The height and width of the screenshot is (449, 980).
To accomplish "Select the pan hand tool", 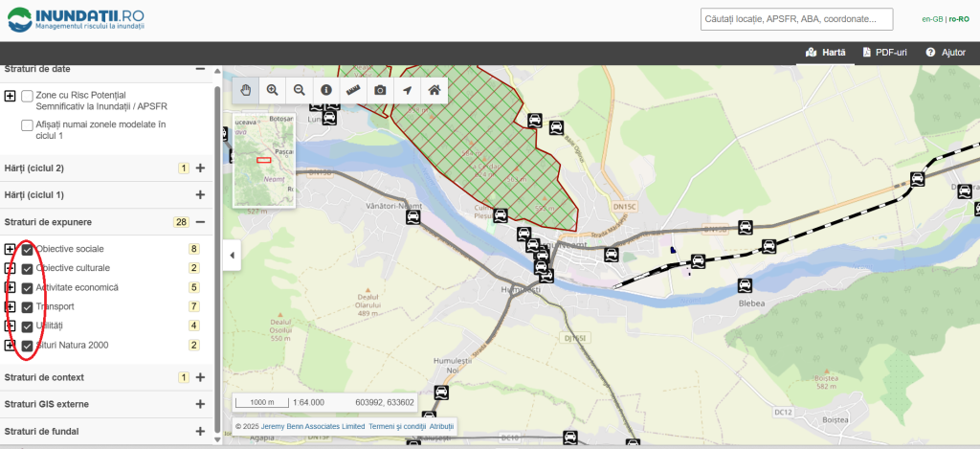I will point(246,90).
